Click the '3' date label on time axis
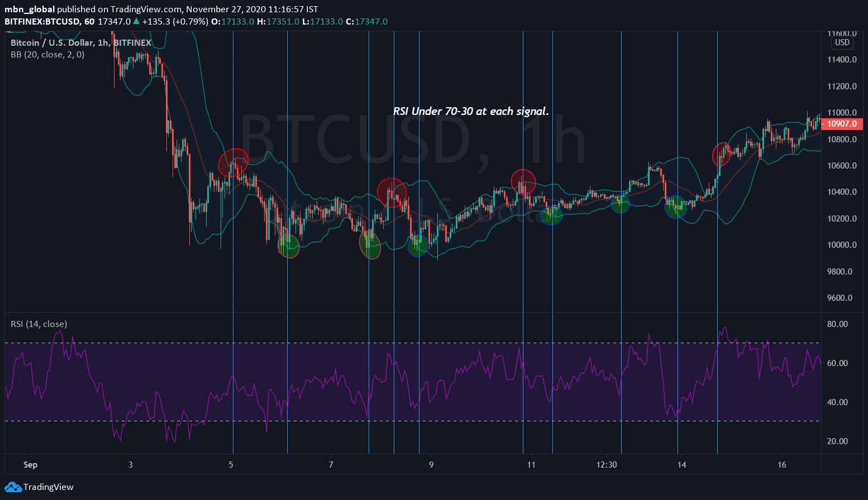This screenshot has height=500, width=868. [131, 465]
